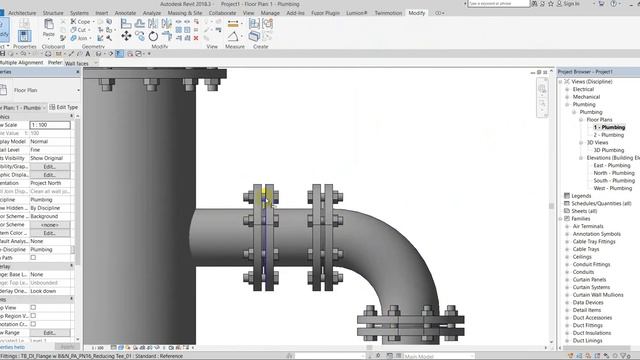Click the highlighted Thin Lines icon in quick access toolbar
640x360 pixels.
[120, 53]
